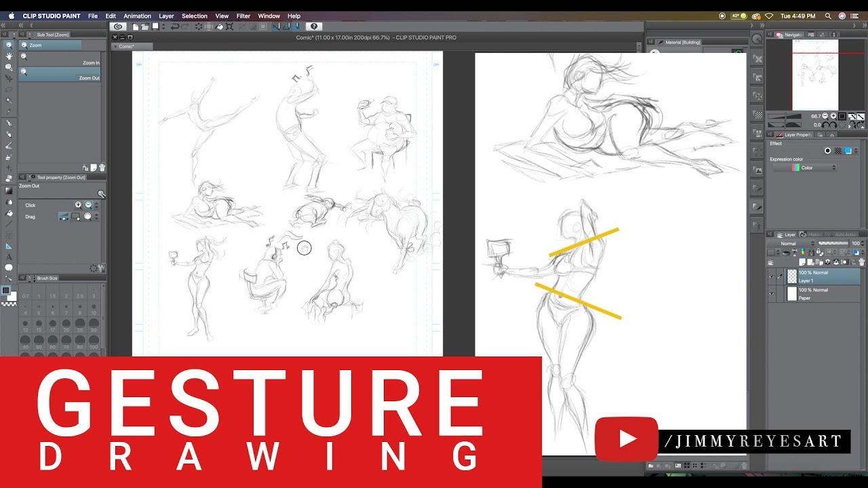Select the Brush tool
Viewport: 868px width, 488px height.
click(9, 145)
